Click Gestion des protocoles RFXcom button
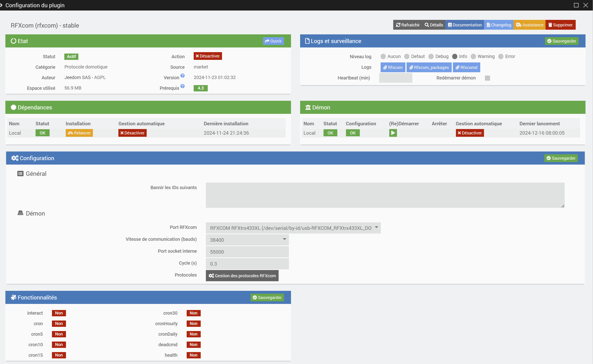The image size is (593, 364). (x=242, y=276)
